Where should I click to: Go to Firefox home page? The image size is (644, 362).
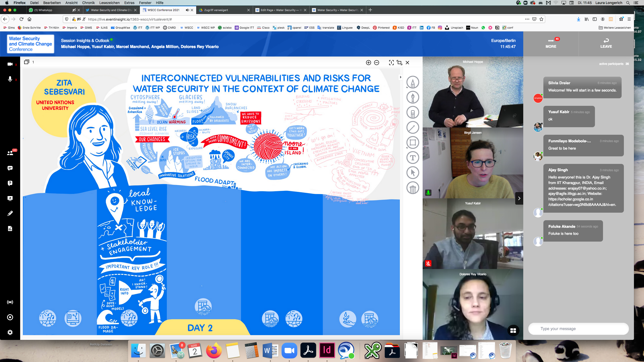29,19
